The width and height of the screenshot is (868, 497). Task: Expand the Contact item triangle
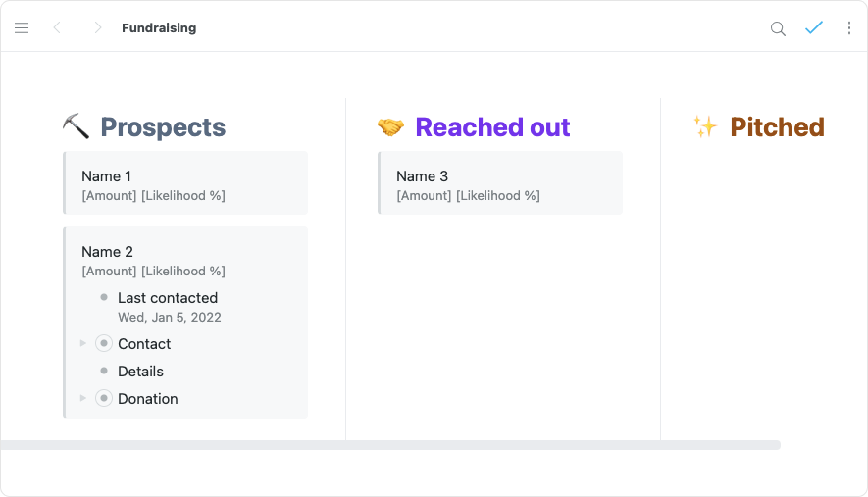tap(83, 343)
